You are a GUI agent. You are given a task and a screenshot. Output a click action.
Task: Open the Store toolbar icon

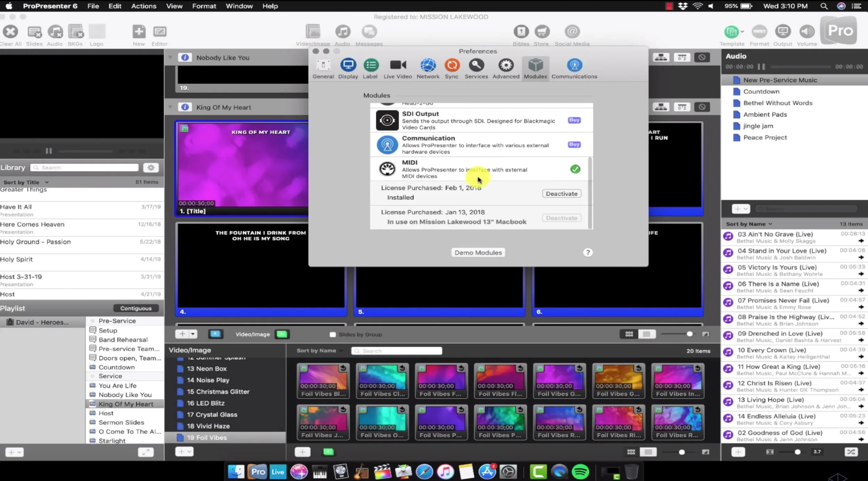tap(542, 32)
